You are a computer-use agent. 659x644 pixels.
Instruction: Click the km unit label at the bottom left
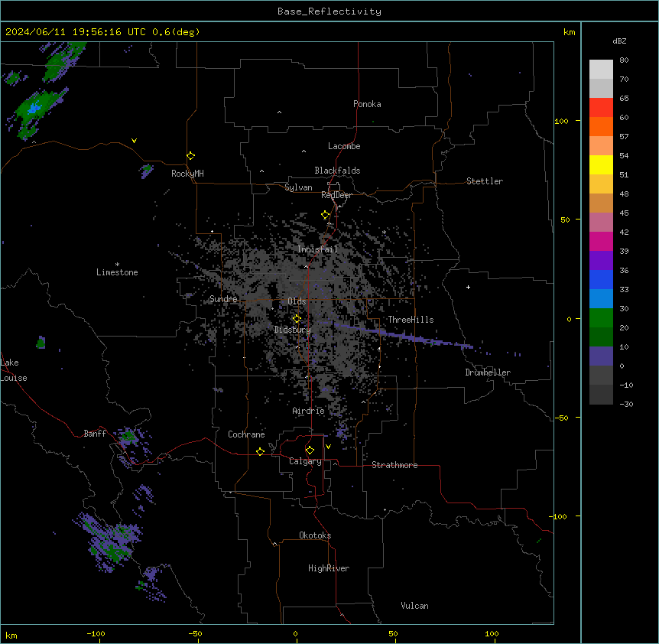coord(11,635)
